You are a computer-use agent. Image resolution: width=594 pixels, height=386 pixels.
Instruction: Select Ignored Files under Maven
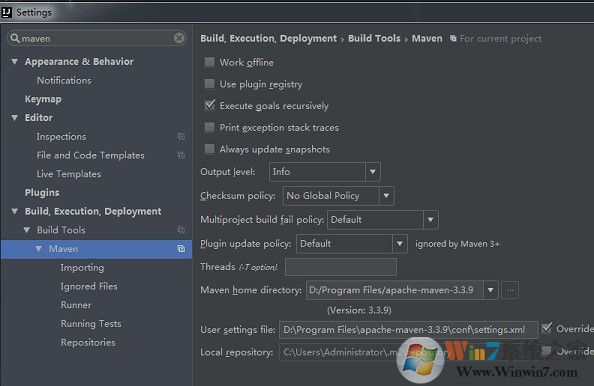click(x=89, y=286)
